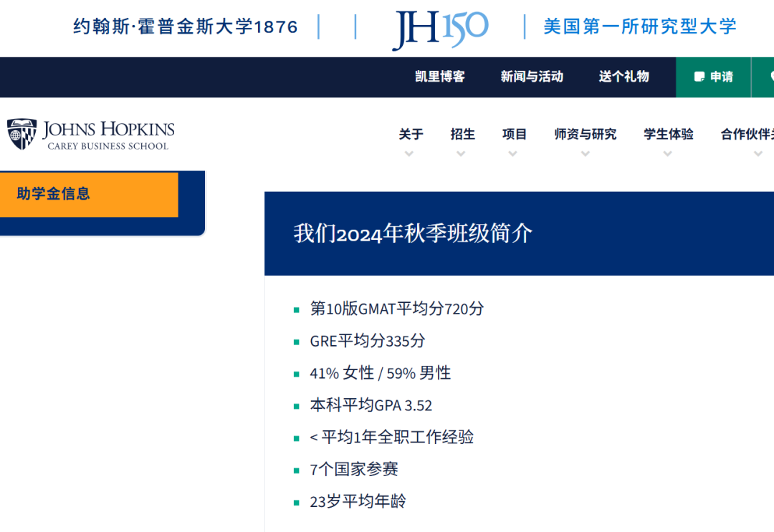Open the 合作伙伴 menu
The height and width of the screenshot is (532, 774).
(x=747, y=134)
